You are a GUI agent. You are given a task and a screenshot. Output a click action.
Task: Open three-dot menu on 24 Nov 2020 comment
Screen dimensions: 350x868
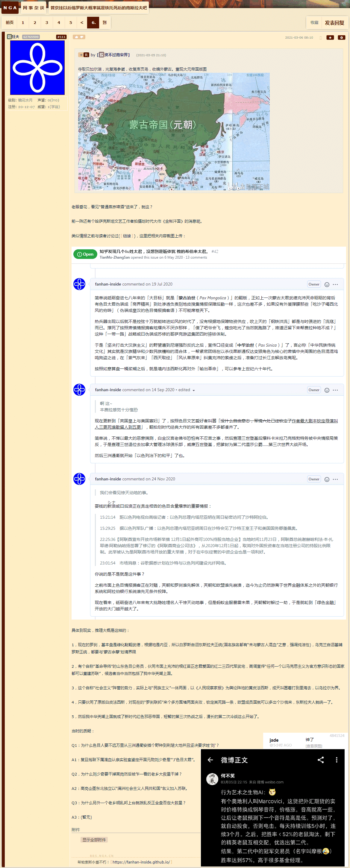coord(335,479)
